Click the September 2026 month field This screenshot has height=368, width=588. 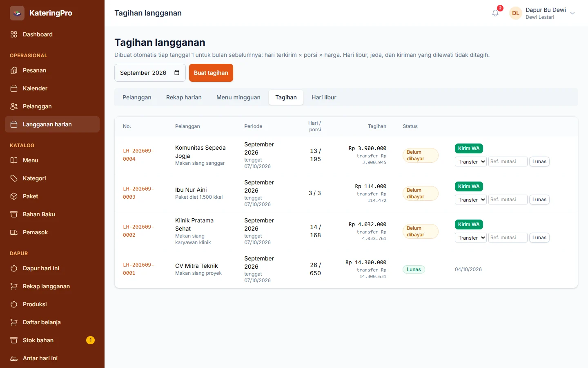click(x=150, y=73)
